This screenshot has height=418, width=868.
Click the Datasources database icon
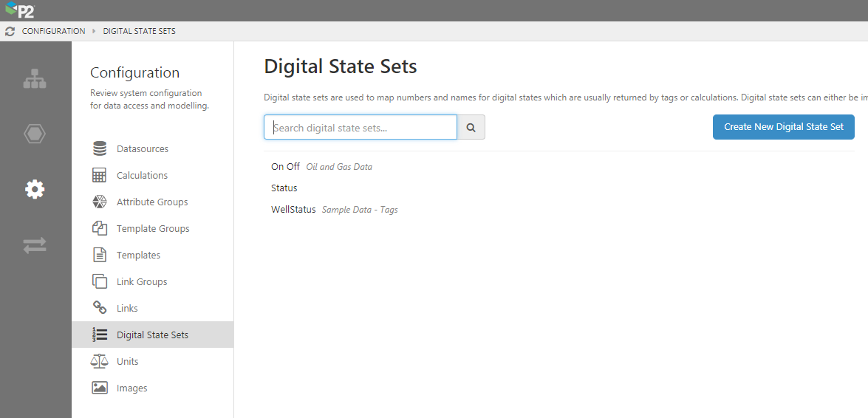coord(100,149)
